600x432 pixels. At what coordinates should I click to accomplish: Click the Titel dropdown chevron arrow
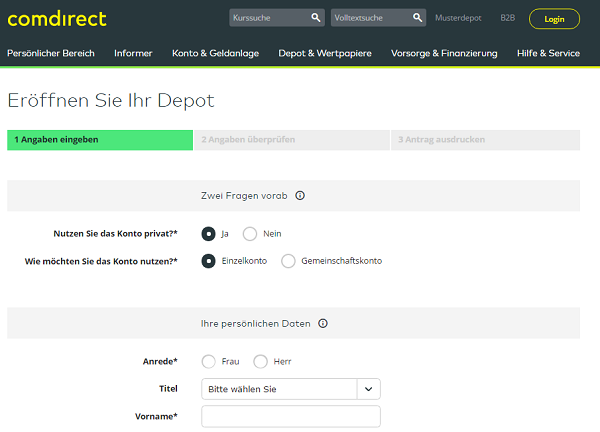pyautogui.click(x=368, y=389)
